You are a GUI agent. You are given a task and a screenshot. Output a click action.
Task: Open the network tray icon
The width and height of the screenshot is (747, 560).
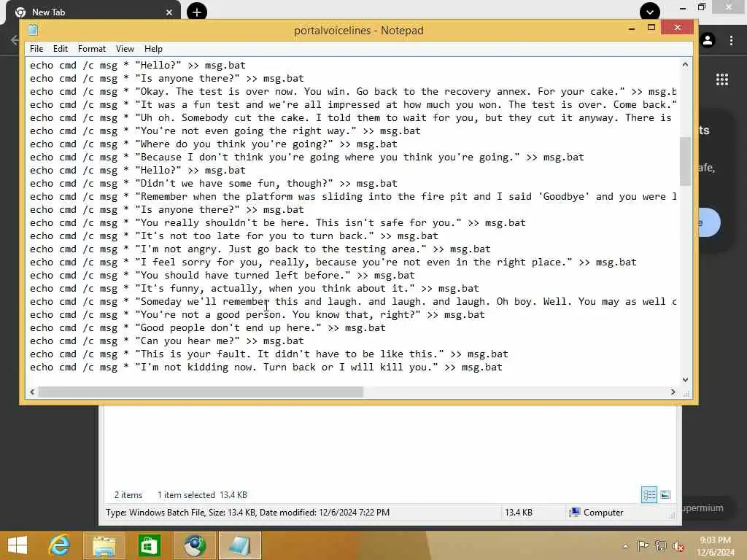[660, 545]
